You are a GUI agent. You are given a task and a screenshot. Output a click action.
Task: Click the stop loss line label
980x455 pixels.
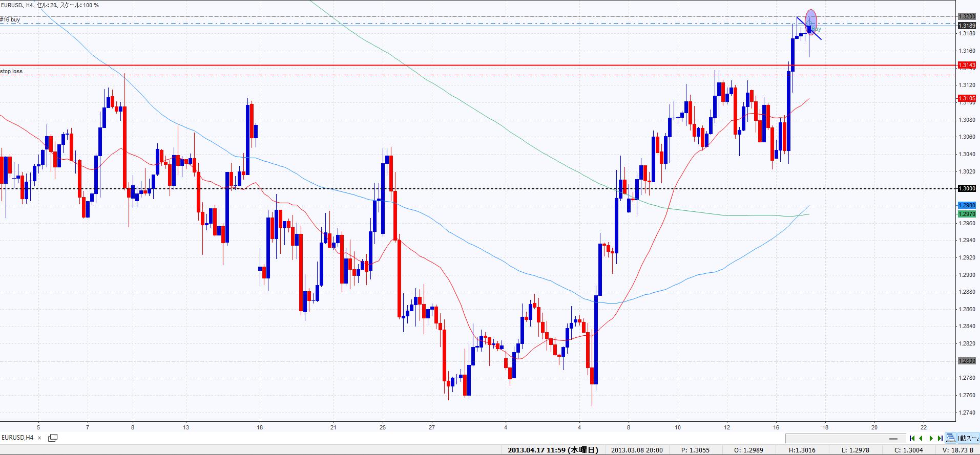click(x=11, y=71)
